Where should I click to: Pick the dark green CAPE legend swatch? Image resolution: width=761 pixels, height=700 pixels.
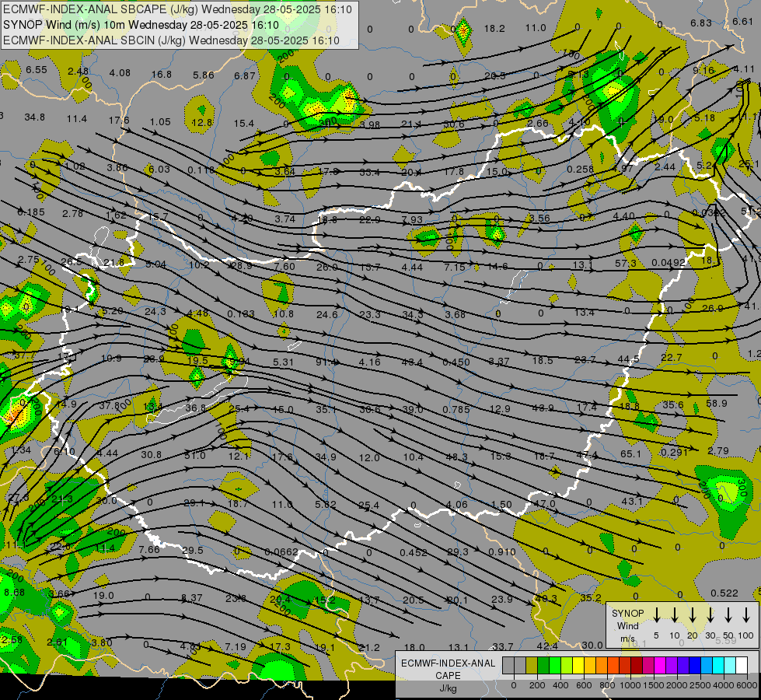pyautogui.click(x=543, y=666)
